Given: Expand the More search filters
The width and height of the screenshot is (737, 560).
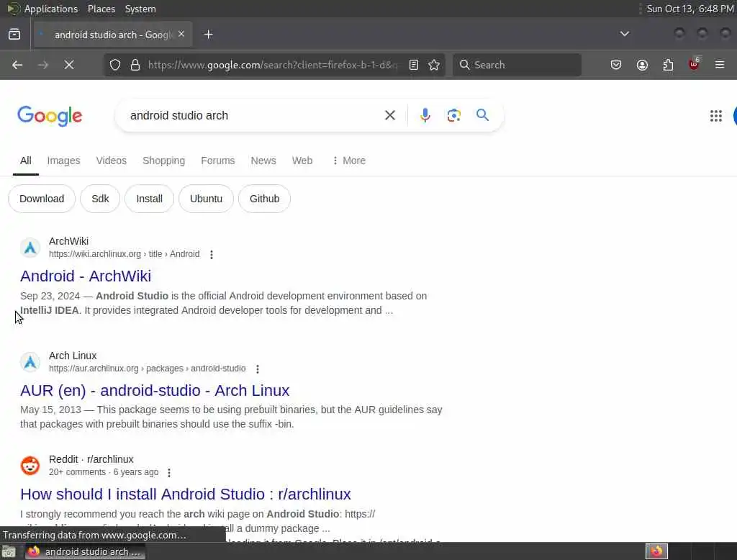Looking at the screenshot, I should click(x=348, y=161).
